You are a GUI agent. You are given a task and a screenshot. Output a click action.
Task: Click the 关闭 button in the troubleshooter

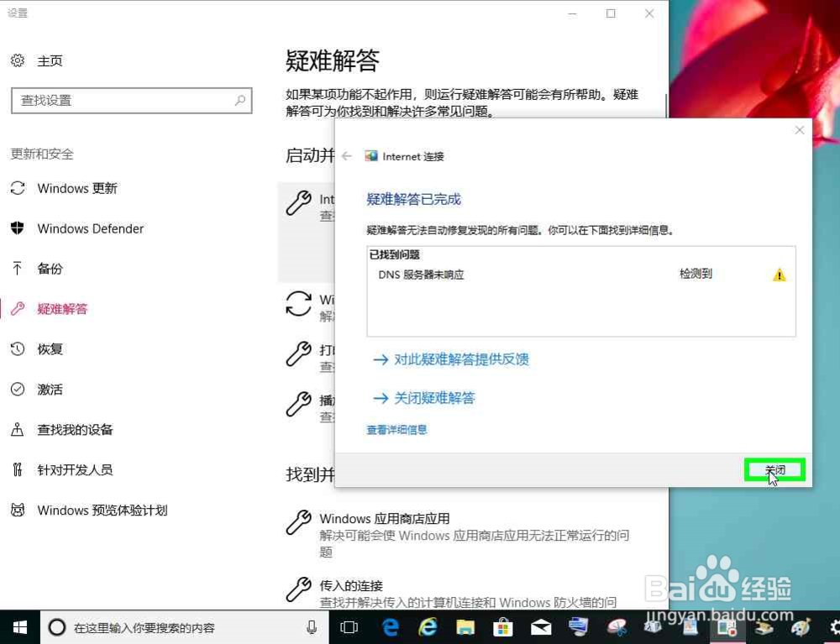(x=774, y=469)
